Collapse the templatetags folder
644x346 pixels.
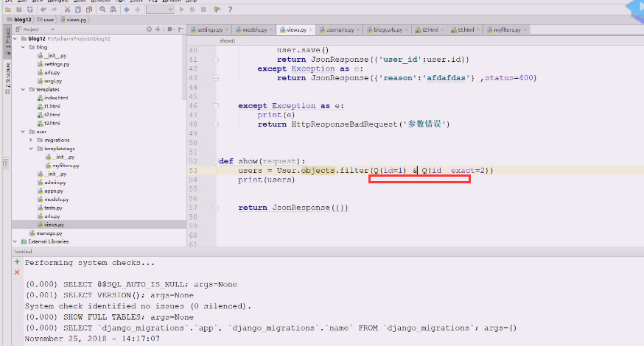(x=31, y=149)
